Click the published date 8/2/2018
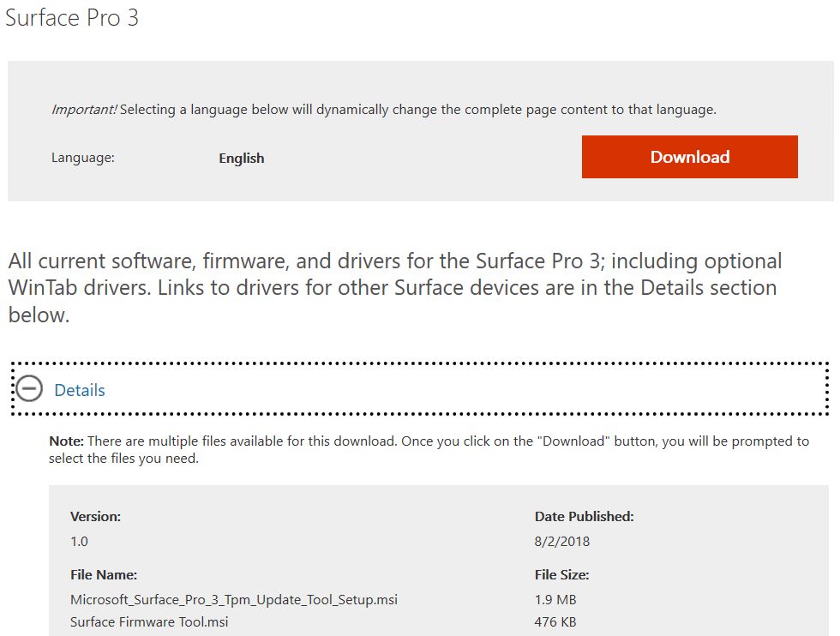Screen dimensions: 840x636 [x=562, y=541]
